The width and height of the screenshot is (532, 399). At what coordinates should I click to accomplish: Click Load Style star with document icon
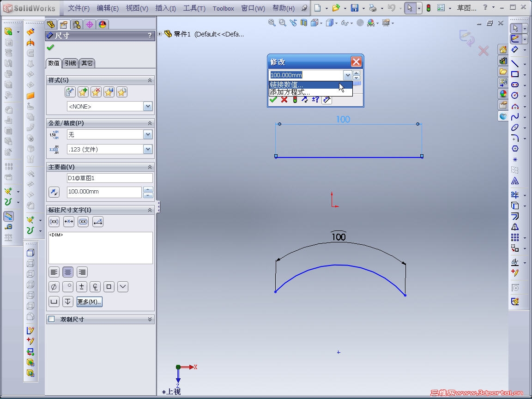coord(122,92)
